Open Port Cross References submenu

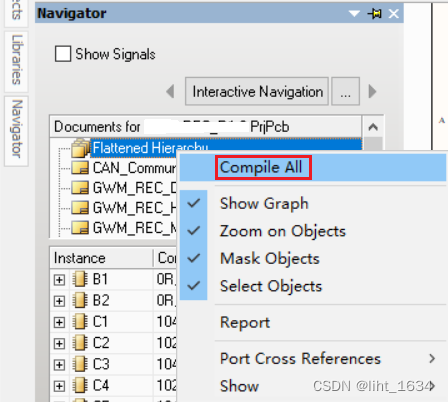pos(313,359)
